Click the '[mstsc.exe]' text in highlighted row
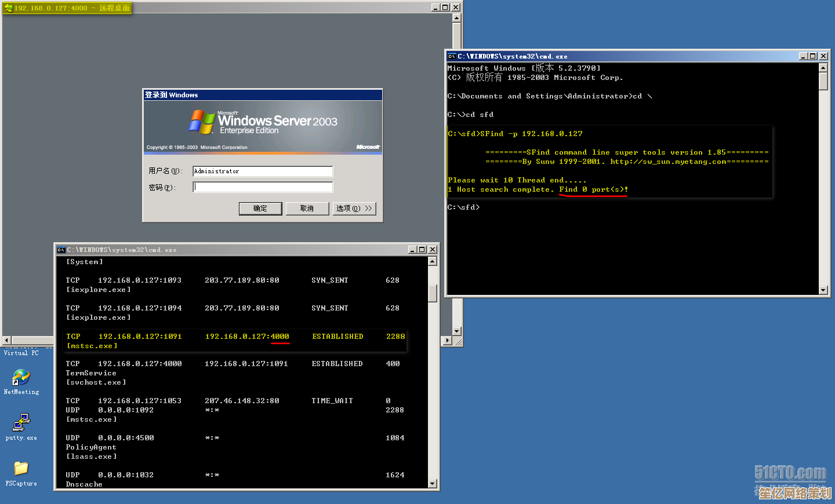835x504 pixels. click(92, 346)
